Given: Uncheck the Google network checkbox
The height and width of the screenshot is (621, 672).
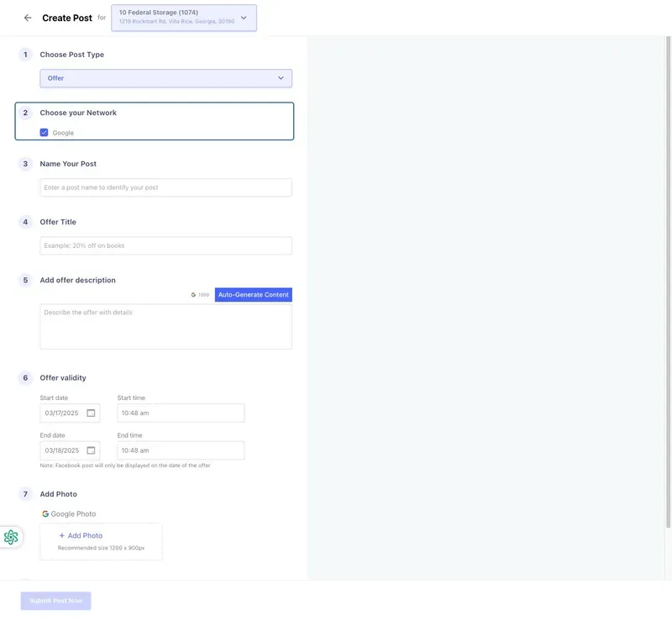Looking at the screenshot, I should pyautogui.click(x=45, y=133).
